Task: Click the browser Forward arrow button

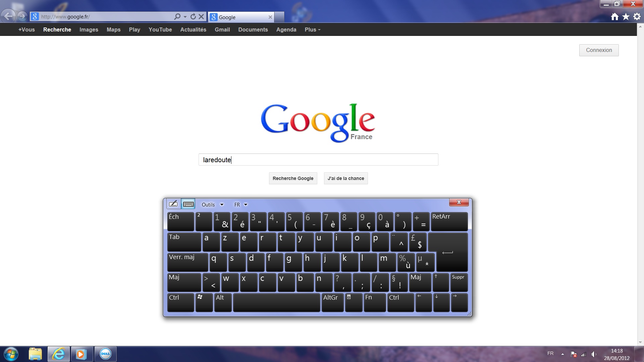Action: point(22,16)
